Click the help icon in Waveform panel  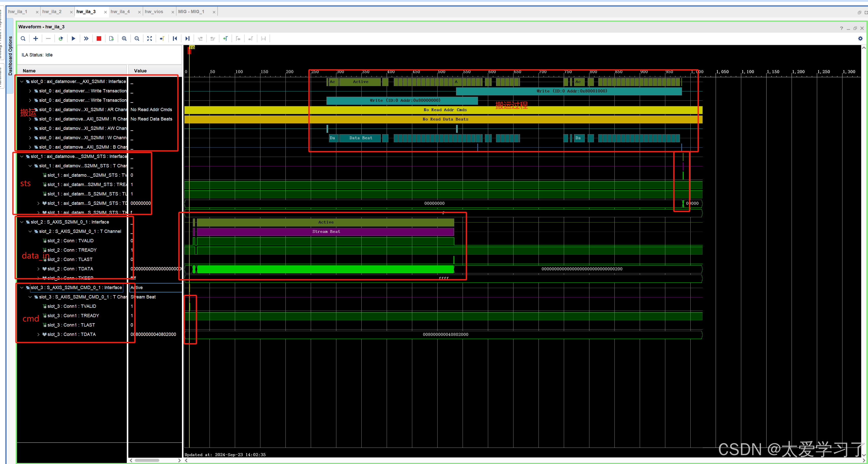click(841, 28)
